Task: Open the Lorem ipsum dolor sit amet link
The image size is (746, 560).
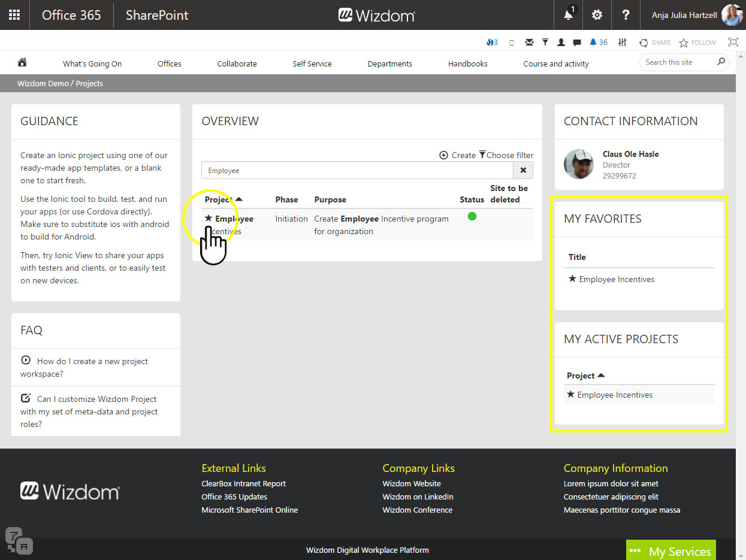Action: tap(611, 483)
